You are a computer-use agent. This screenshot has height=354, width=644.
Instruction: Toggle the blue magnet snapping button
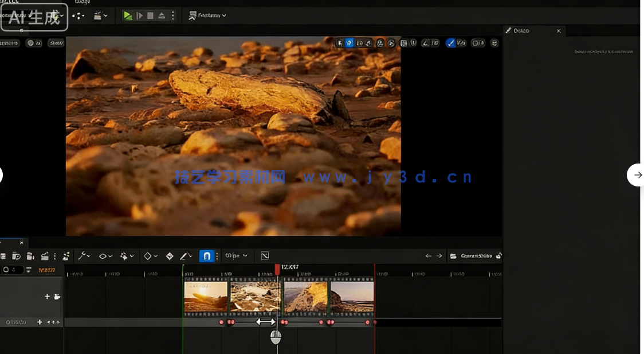point(207,256)
